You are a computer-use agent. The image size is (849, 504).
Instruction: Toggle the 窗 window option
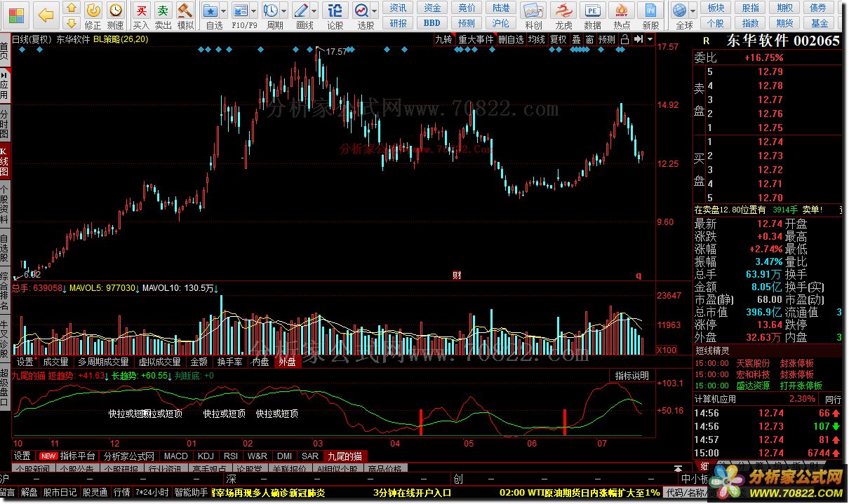pyautogui.click(x=589, y=39)
